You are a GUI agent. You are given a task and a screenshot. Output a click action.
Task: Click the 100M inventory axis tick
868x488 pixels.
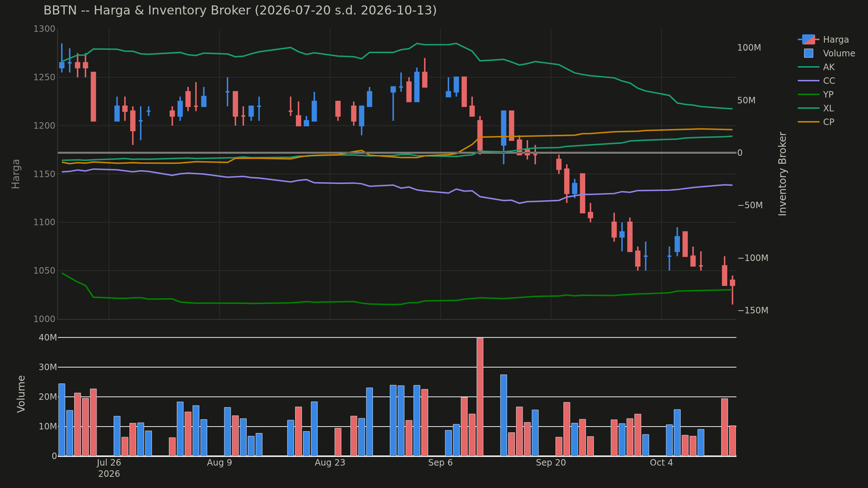point(749,48)
